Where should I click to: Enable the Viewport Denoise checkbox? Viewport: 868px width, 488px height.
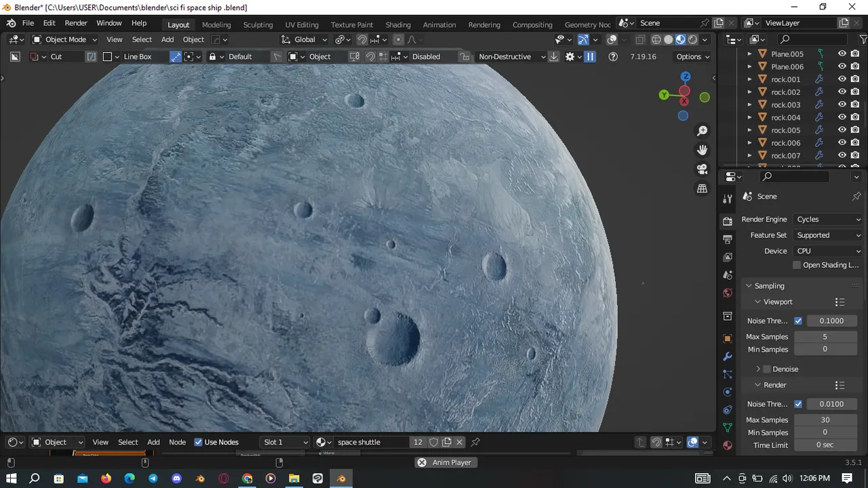click(767, 369)
